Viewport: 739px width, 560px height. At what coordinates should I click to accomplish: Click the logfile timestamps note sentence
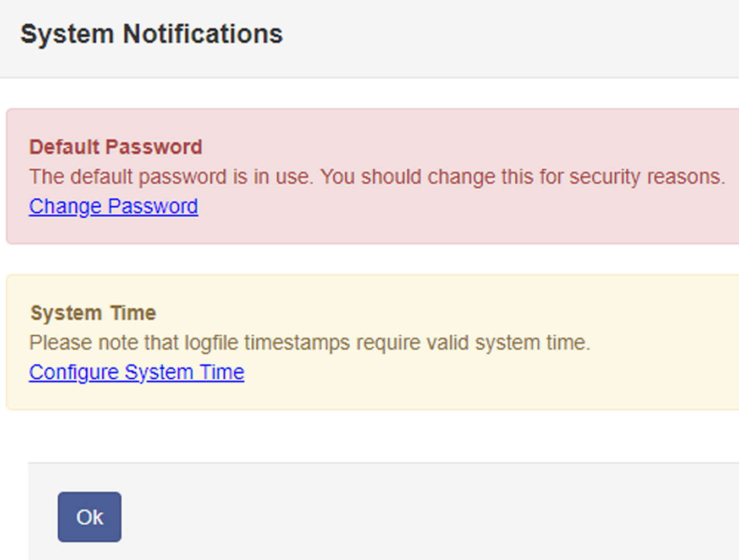[x=309, y=343]
